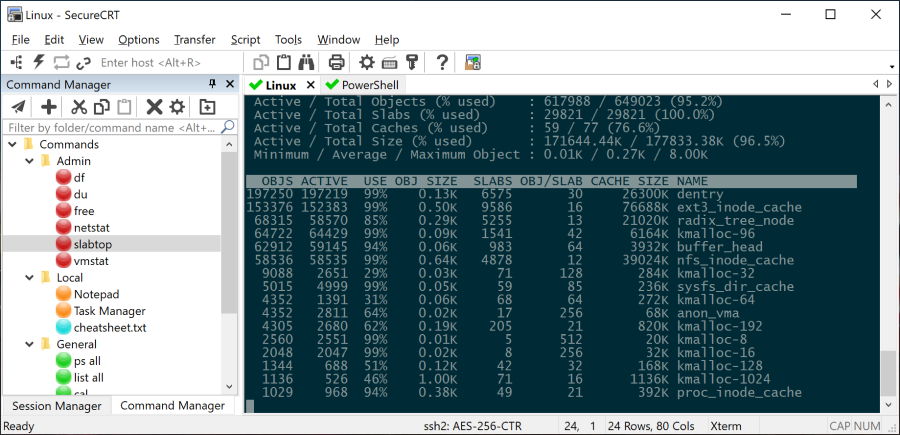
Task: Send the command with the paper plane icon
Action: 18,107
